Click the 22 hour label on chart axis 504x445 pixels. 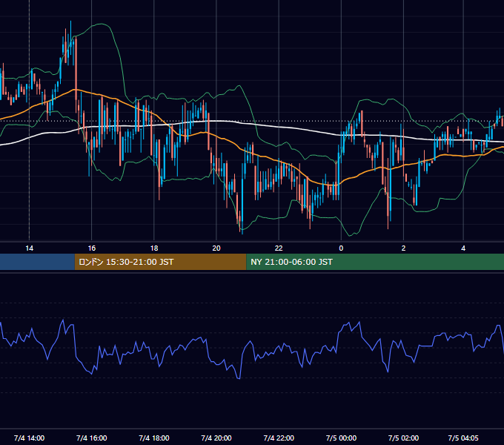click(x=279, y=248)
